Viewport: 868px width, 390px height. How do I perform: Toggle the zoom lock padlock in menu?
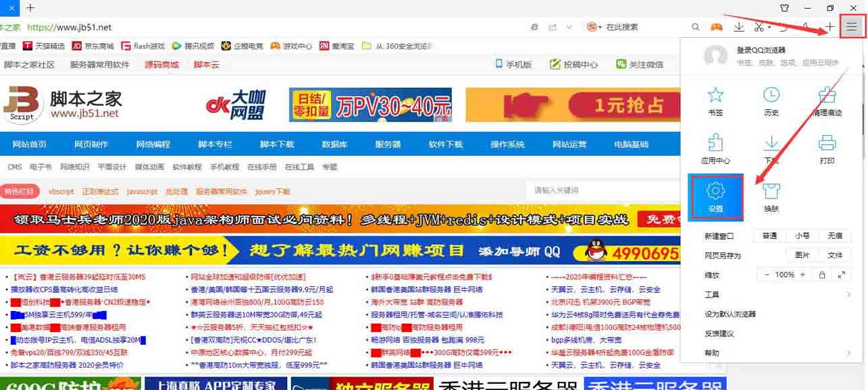pyautogui.click(x=823, y=275)
